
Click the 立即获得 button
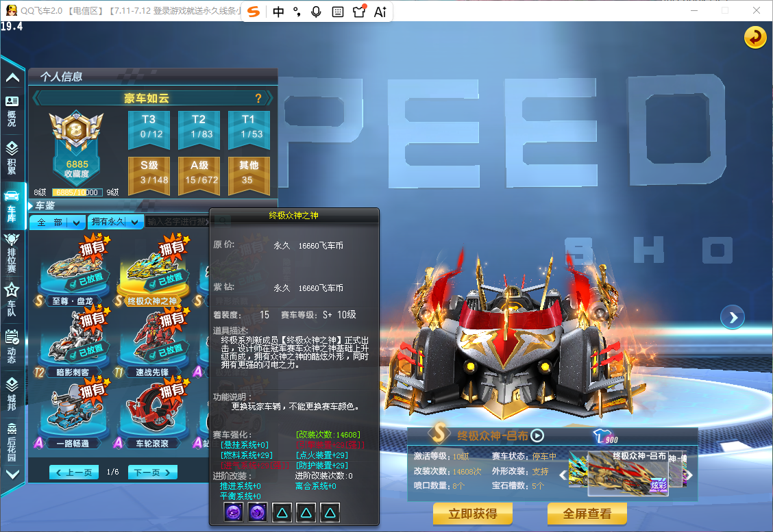473,514
